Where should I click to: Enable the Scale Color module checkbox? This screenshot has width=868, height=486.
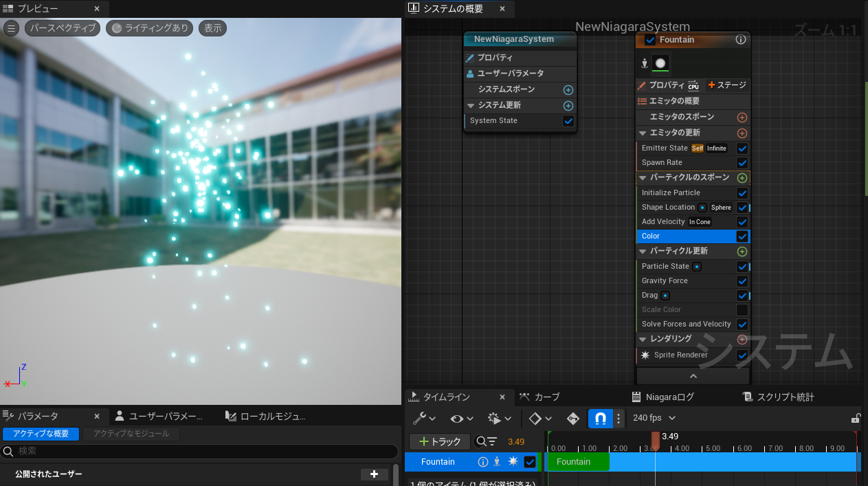(742, 310)
